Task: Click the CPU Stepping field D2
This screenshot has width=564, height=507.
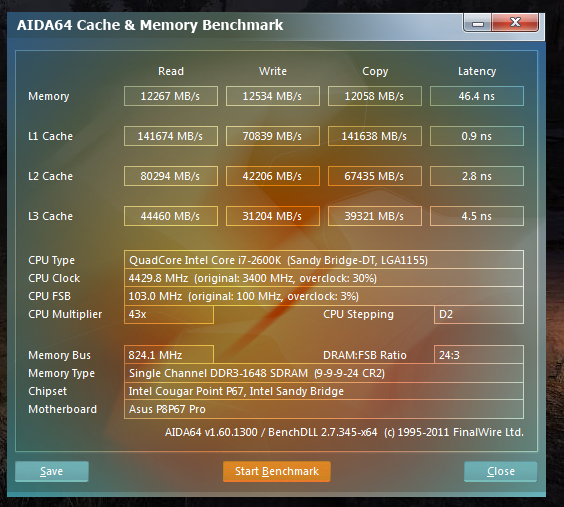Action: [479, 314]
